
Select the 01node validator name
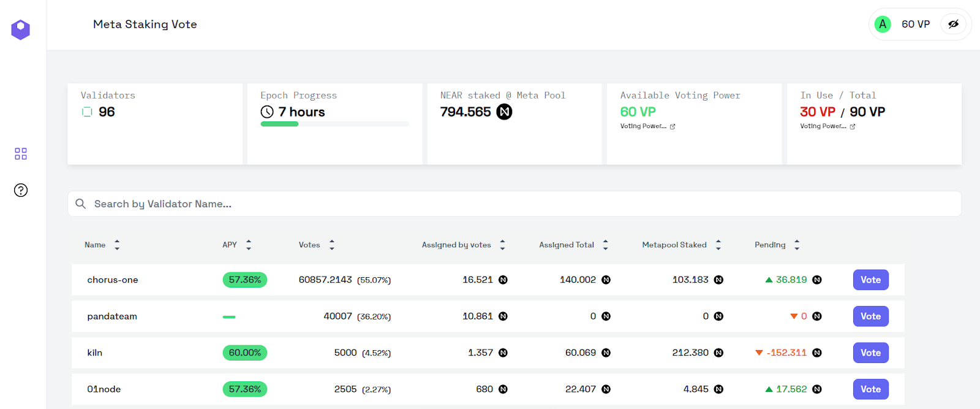[104, 389]
